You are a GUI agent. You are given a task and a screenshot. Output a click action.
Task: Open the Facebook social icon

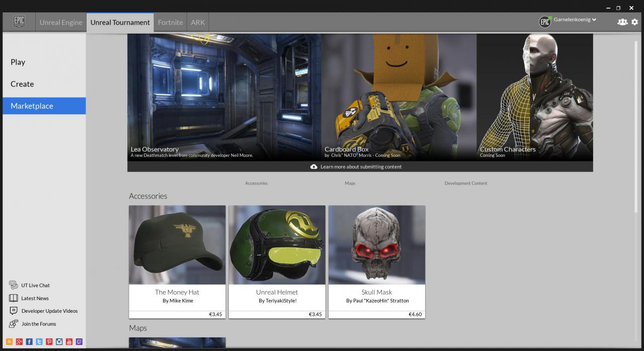[x=29, y=341]
